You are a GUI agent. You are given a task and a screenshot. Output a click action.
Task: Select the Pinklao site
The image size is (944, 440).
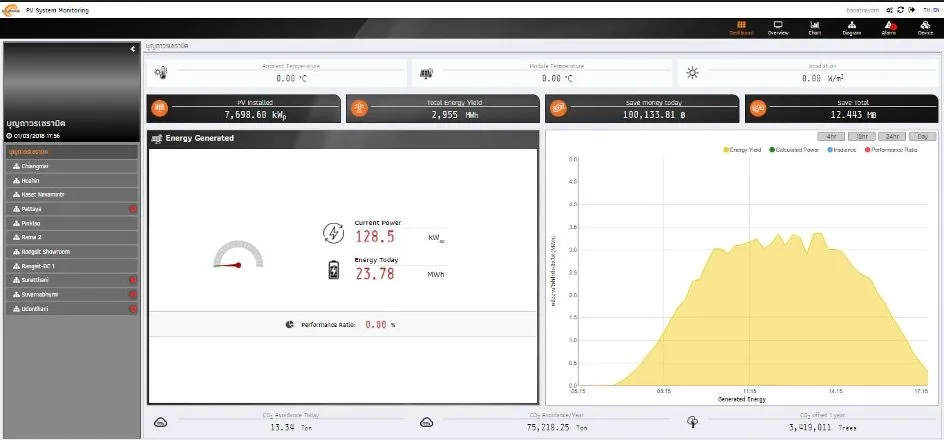(x=72, y=223)
